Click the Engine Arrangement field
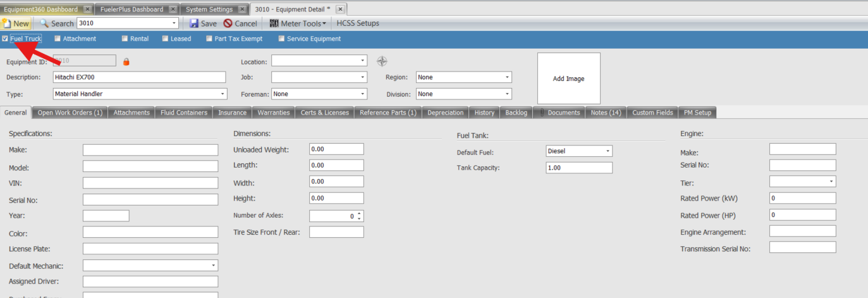 point(802,231)
